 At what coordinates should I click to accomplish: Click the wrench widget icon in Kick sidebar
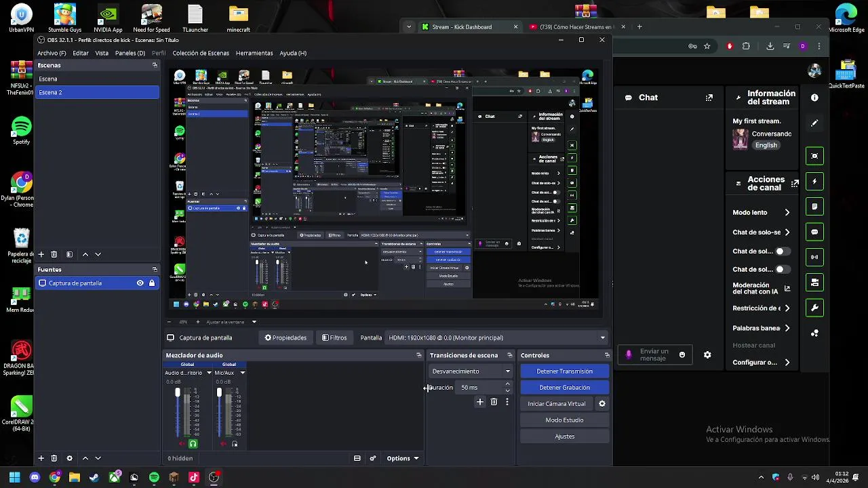click(x=814, y=308)
